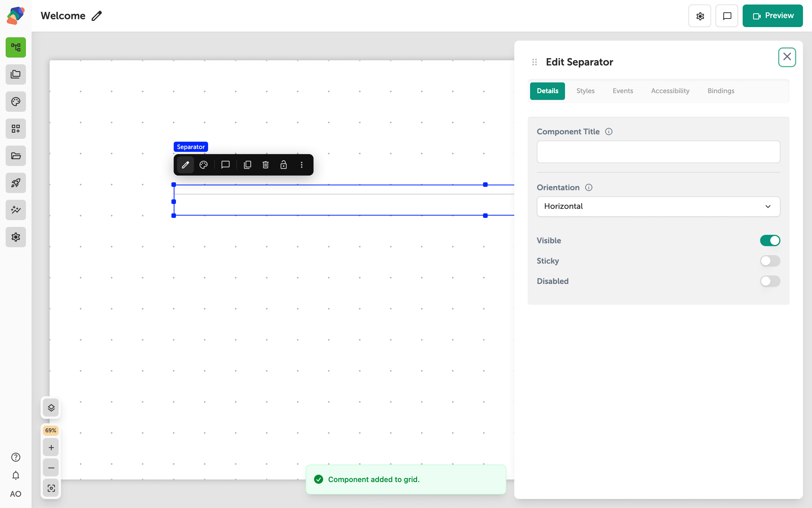The height and width of the screenshot is (508, 812).
Task: Lock the Separator component
Action: (284, 165)
